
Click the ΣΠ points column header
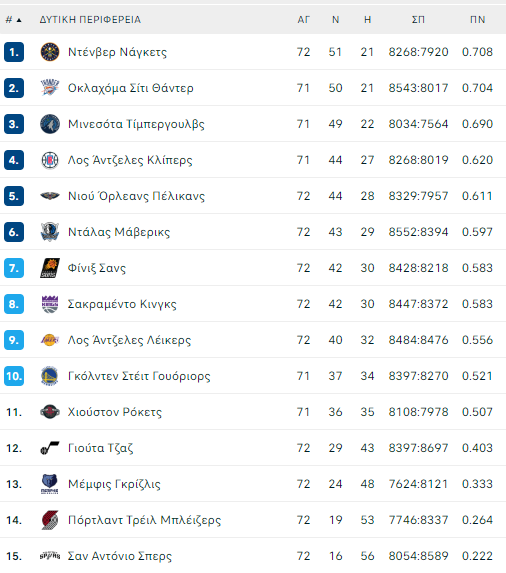pyautogui.click(x=418, y=20)
